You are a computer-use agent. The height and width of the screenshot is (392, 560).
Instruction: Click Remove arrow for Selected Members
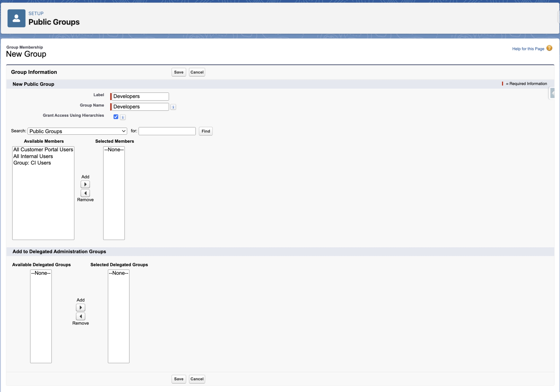pyautogui.click(x=85, y=193)
